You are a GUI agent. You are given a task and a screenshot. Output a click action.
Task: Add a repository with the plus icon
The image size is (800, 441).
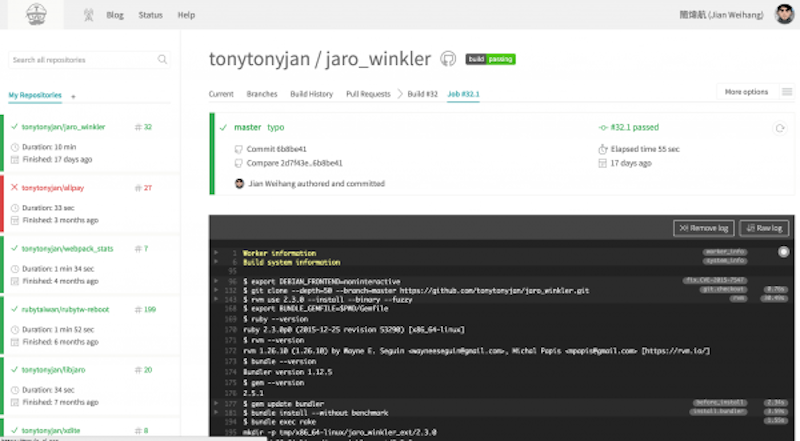click(x=73, y=96)
